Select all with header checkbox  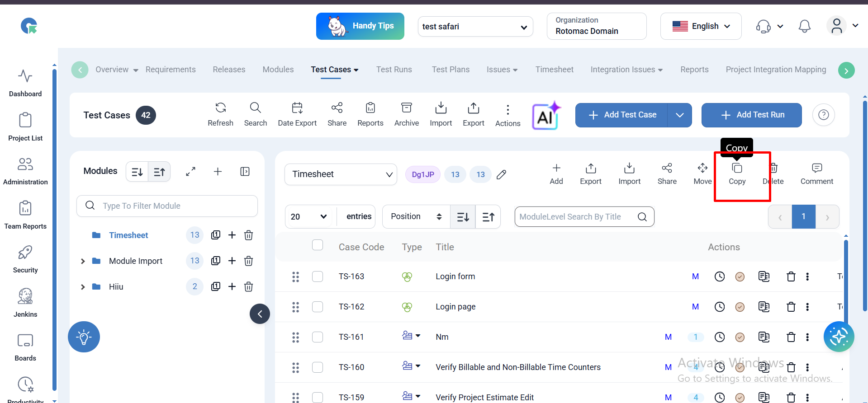coord(318,245)
